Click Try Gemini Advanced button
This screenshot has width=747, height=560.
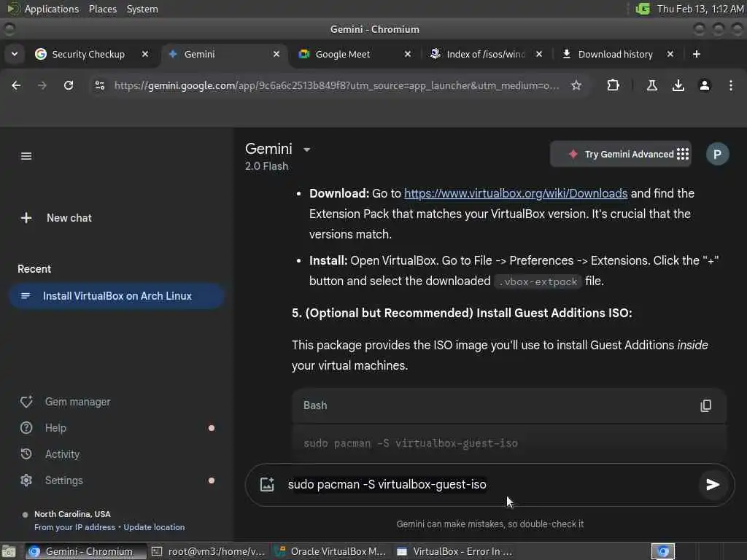[620, 155]
